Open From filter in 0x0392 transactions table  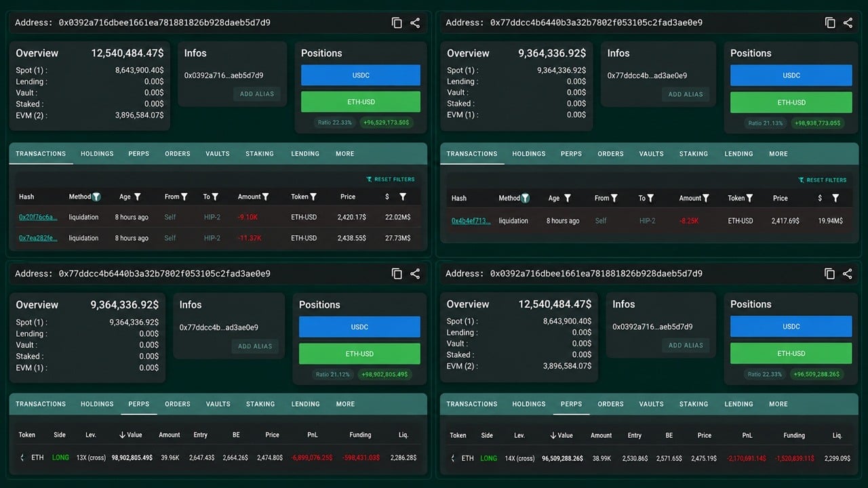(x=184, y=197)
